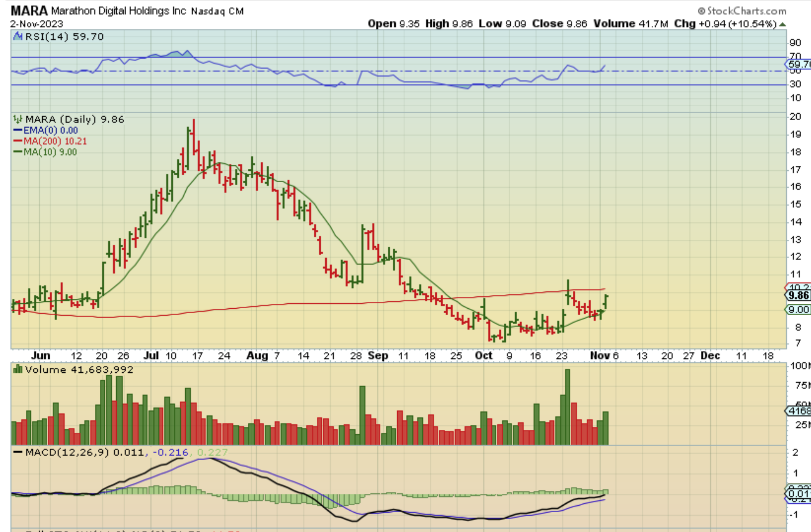
Task: Click the Jul month label on date axis
Action: point(151,355)
